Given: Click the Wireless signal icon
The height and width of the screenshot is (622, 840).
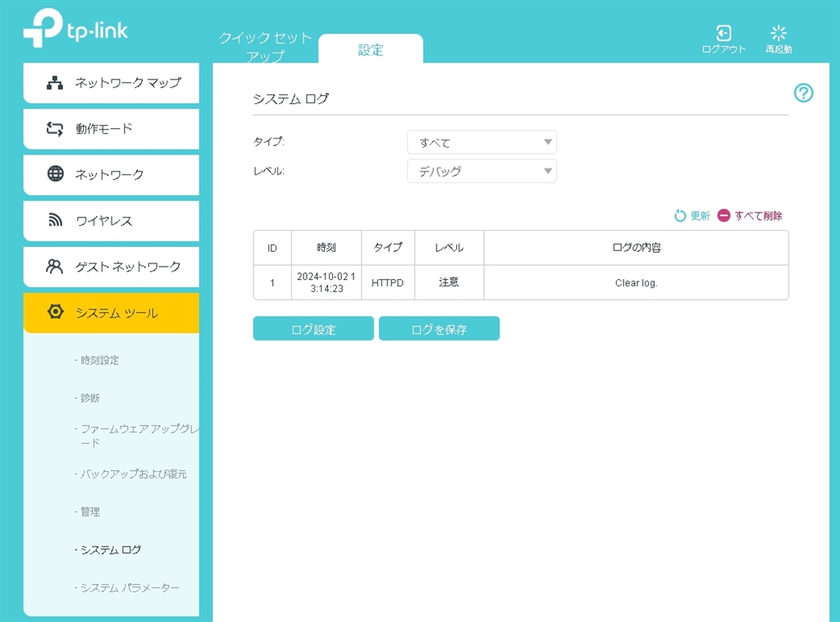Looking at the screenshot, I should pyautogui.click(x=55, y=220).
